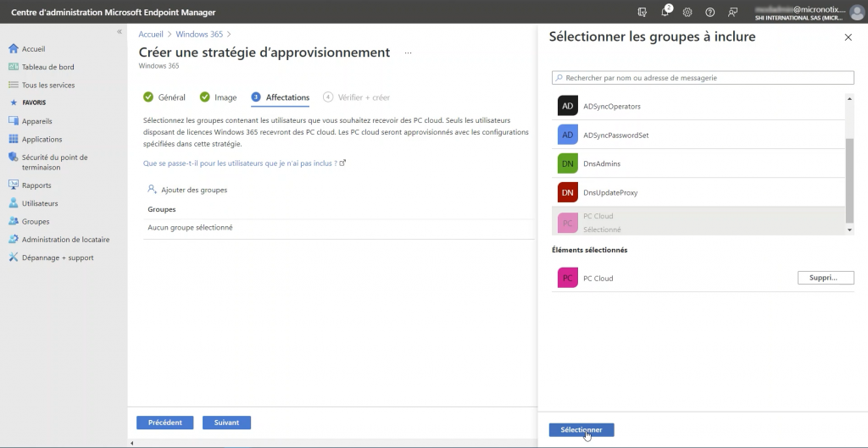Click Accueil breadcrumb link
Image resolution: width=868 pixels, height=448 pixels.
tap(151, 34)
